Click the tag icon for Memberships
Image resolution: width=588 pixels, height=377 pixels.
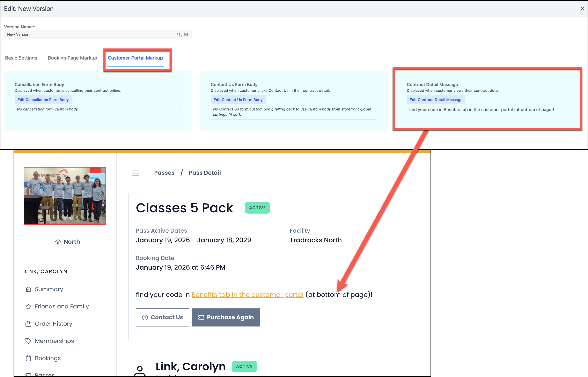[28, 341]
